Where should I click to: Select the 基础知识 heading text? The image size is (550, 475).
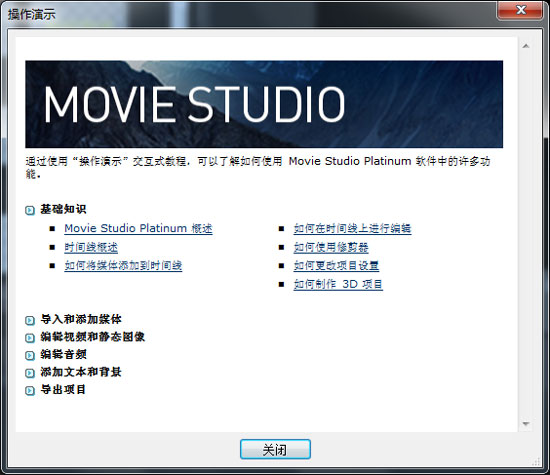(x=63, y=209)
